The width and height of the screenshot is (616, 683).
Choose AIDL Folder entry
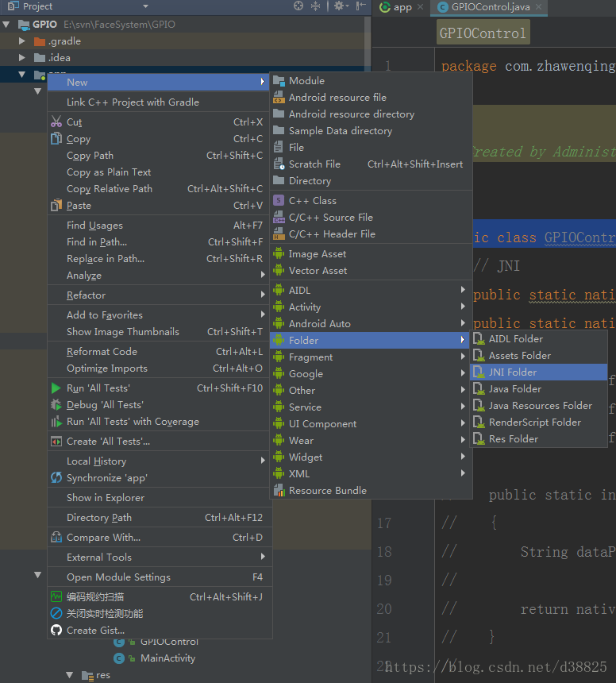point(538,339)
